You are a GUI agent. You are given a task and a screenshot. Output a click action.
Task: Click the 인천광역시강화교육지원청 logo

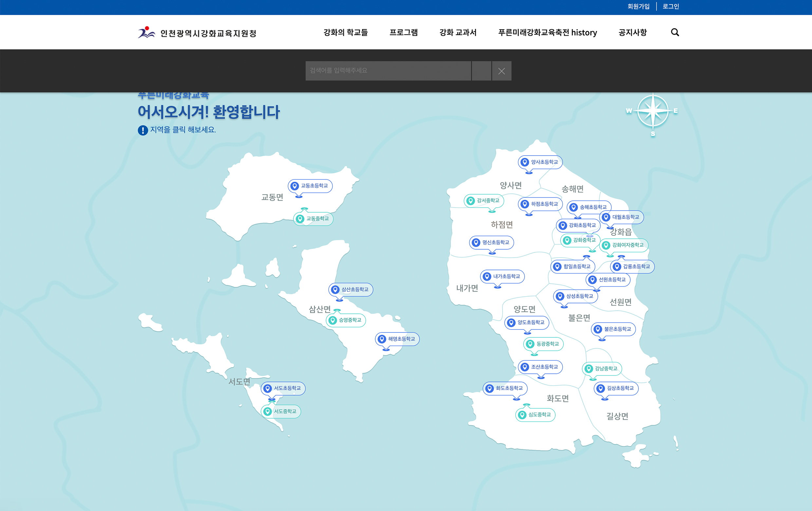(197, 33)
